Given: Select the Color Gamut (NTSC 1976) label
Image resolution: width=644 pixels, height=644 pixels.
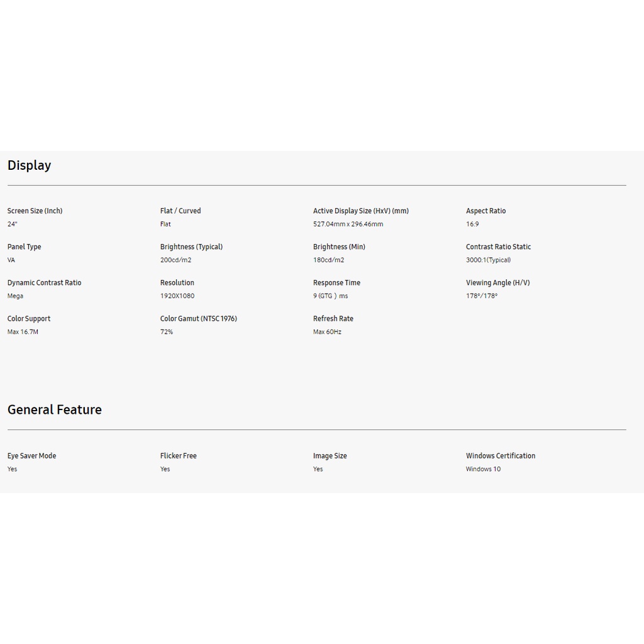Looking at the screenshot, I should coord(199,318).
